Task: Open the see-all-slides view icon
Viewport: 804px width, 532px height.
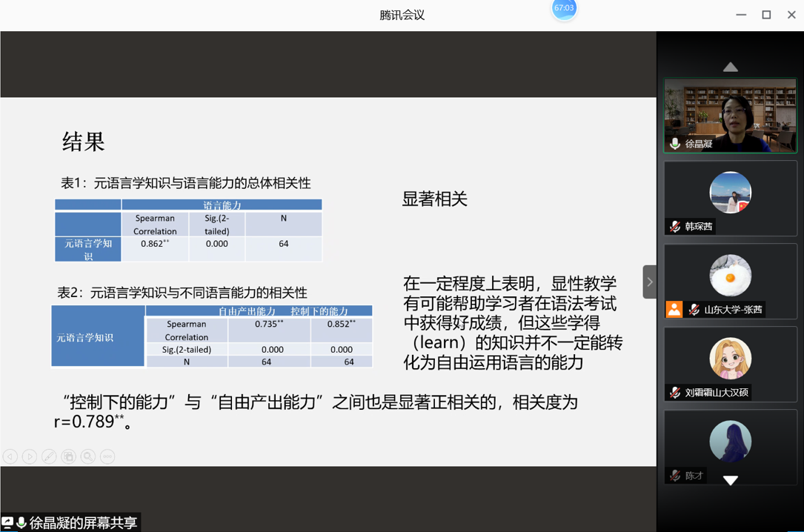Action: pyautogui.click(x=68, y=456)
